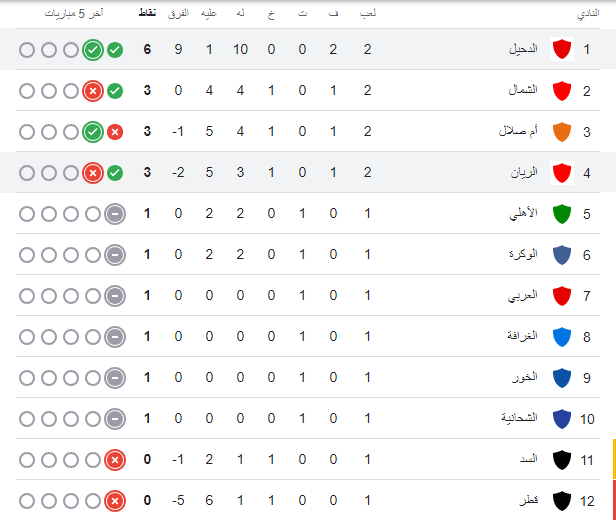Click the الغرافة blue shield logo
Image resolution: width=616 pixels, height=531 pixels.
(x=562, y=337)
